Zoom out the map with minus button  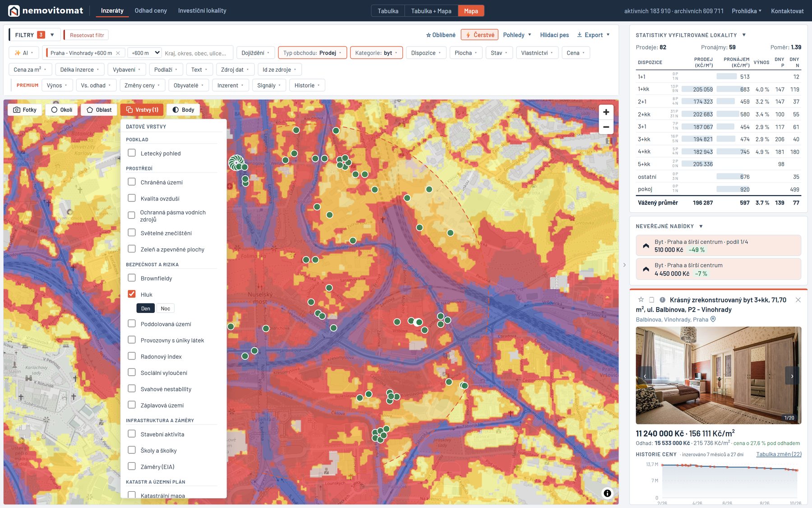[x=606, y=127]
